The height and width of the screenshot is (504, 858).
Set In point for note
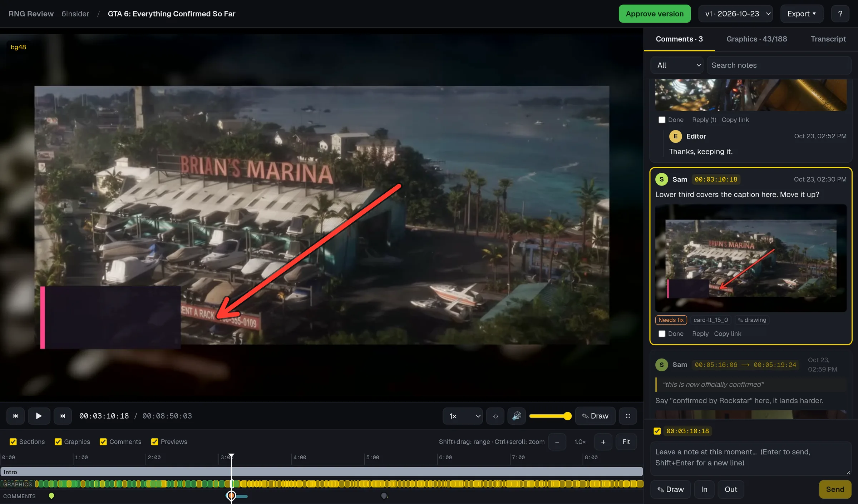[x=704, y=489]
